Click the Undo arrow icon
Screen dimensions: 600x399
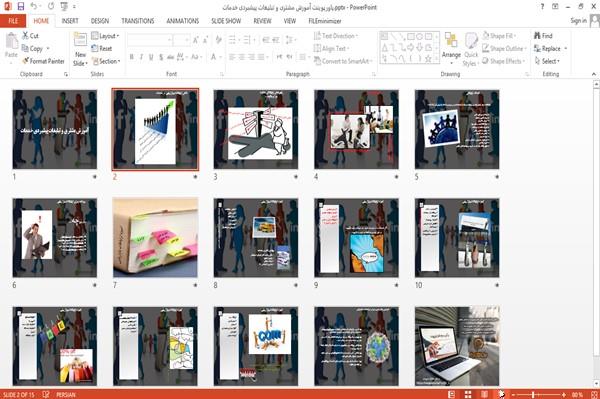pos(34,7)
